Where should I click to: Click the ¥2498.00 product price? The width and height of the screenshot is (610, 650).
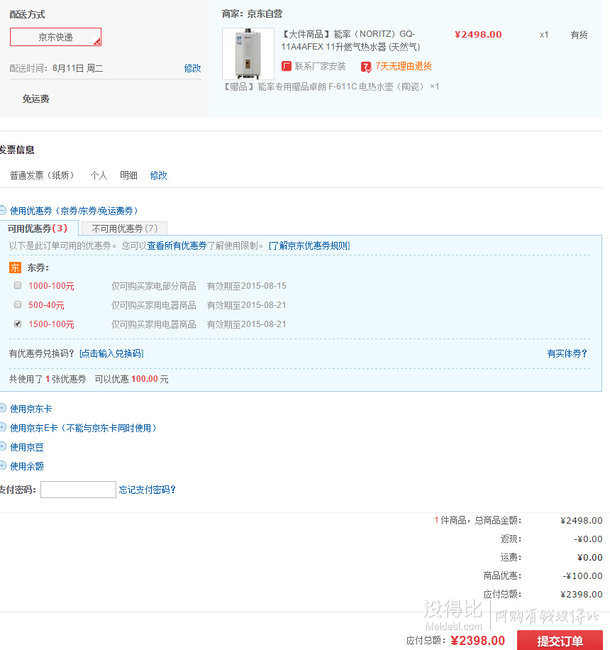(478, 34)
